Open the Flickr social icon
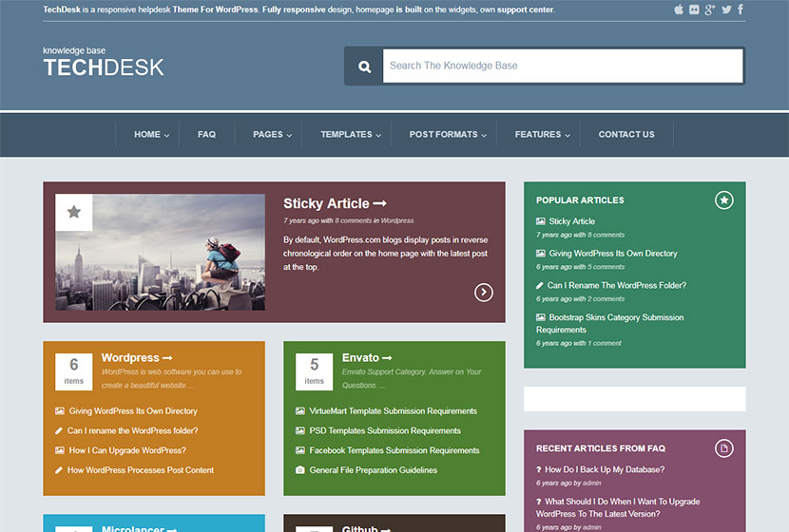789x532 pixels. point(694,9)
